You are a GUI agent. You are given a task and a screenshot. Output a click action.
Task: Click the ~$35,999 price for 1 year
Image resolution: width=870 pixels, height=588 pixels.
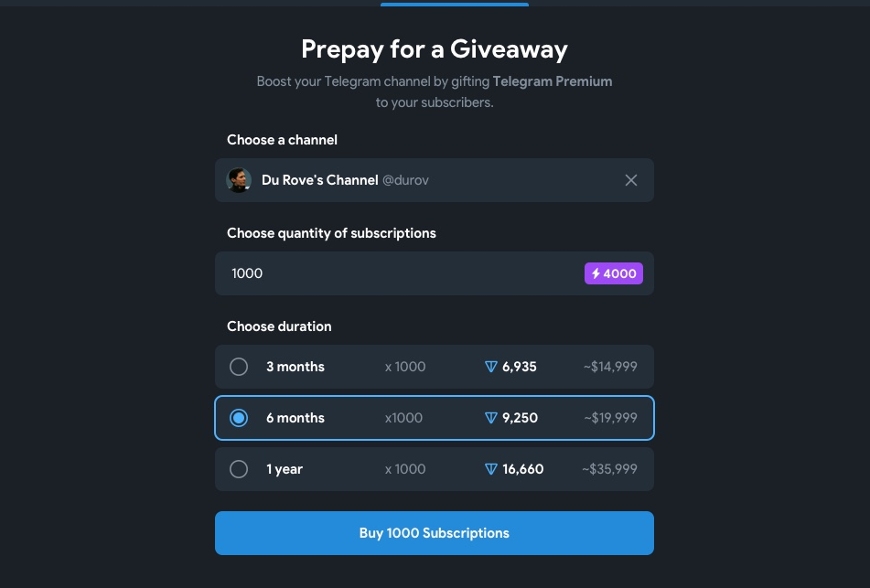click(x=609, y=469)
